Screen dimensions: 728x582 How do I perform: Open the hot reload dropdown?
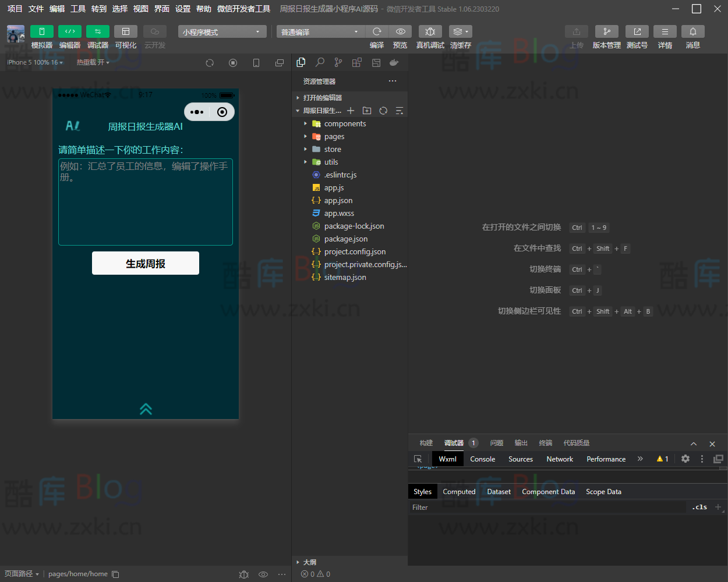click(93, 62)
